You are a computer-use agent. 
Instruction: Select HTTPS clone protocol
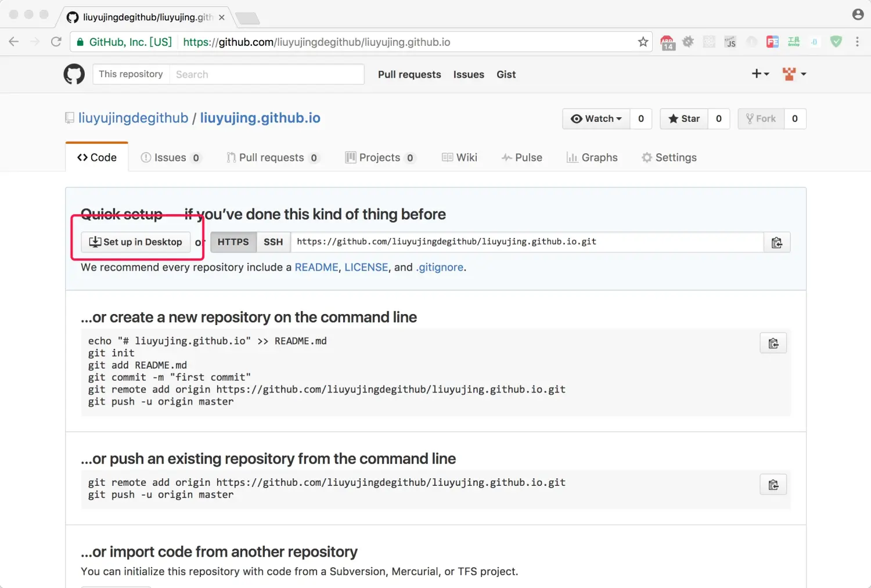click(x=233, y=242)
